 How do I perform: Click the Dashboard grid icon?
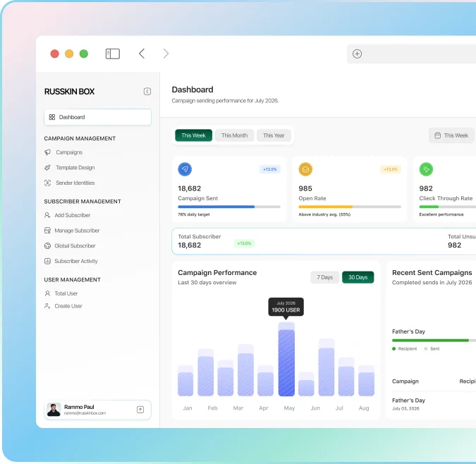pyautogui.click(x=52, y=117)
